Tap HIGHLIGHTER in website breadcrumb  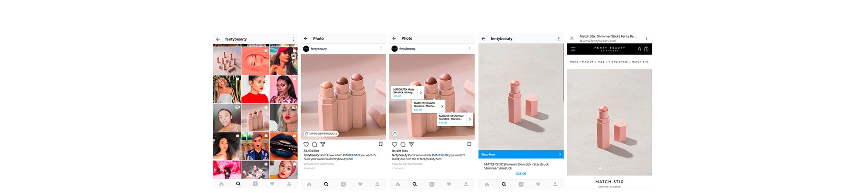[x=618, y=62]
